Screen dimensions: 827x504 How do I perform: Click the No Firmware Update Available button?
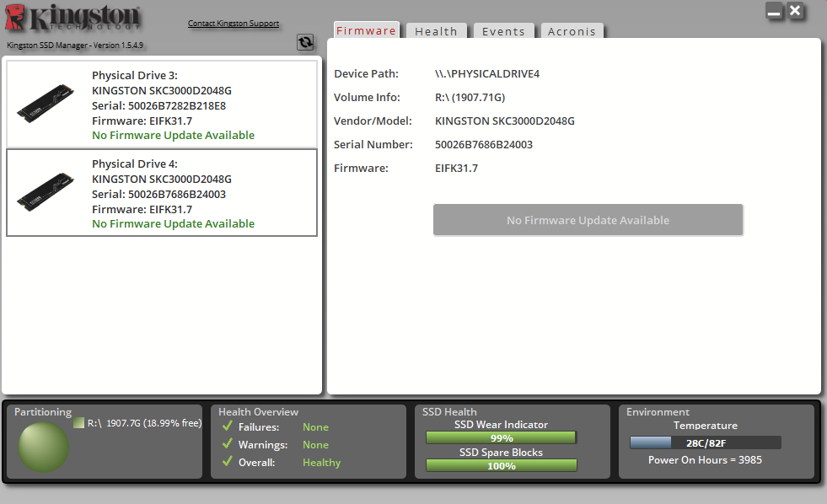pyautogui.click(x=588, y=220)
